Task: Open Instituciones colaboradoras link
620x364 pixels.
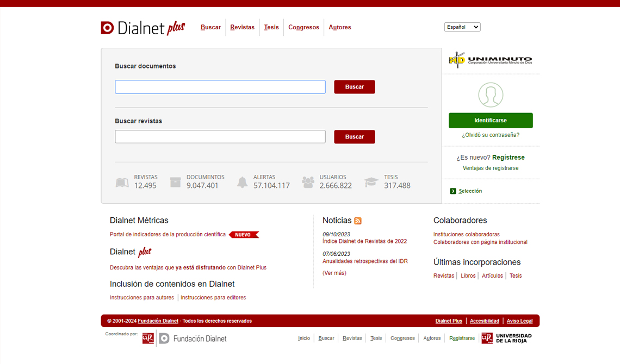Action: pyautogui.click(x=466, y=235)
